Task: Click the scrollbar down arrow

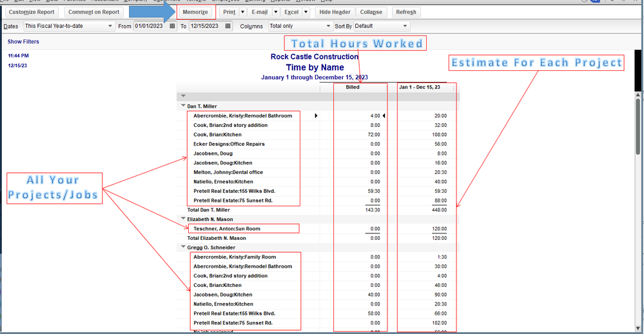Action: pyautogui.click(x=638, y=328)
